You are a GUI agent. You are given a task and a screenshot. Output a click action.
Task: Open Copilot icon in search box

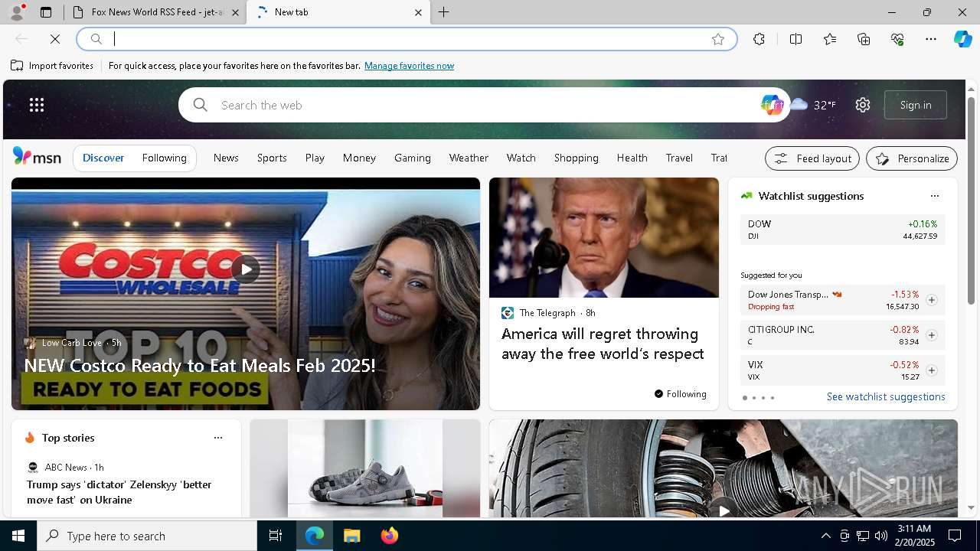click(x=772, y=105)
